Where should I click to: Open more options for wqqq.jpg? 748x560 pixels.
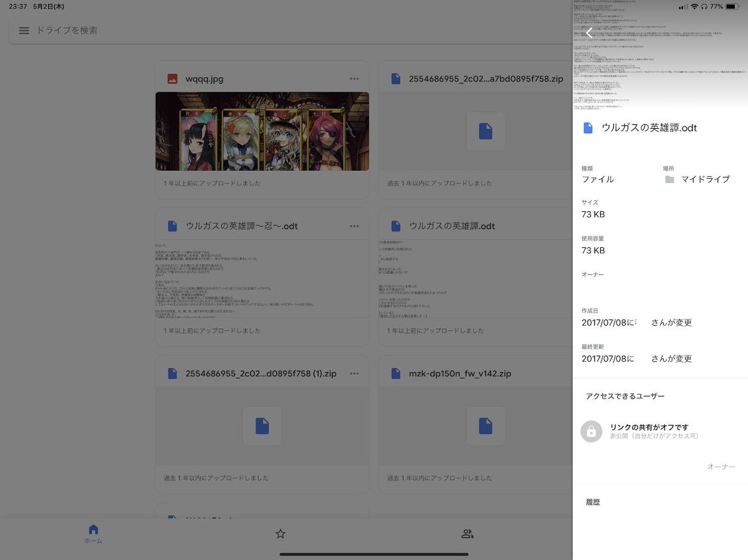point(354,79)
